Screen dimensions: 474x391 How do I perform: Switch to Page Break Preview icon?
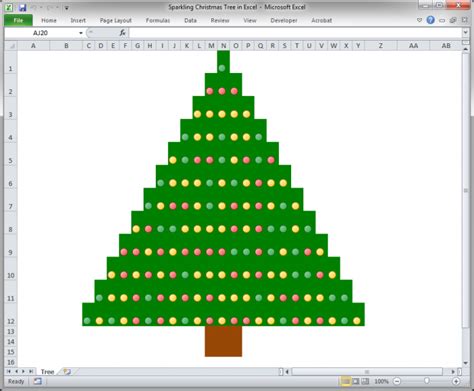tap(366, 381)
